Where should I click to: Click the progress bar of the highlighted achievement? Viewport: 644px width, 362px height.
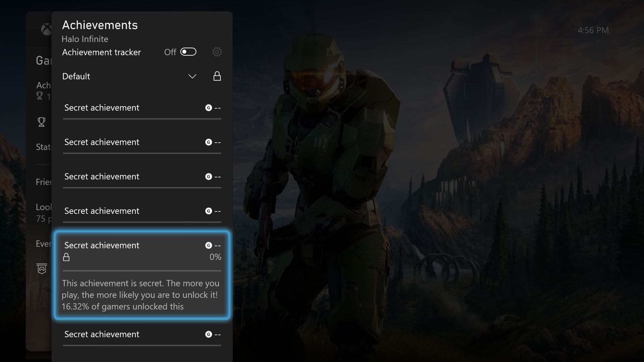pyautogui.click(x=142, y=270)
